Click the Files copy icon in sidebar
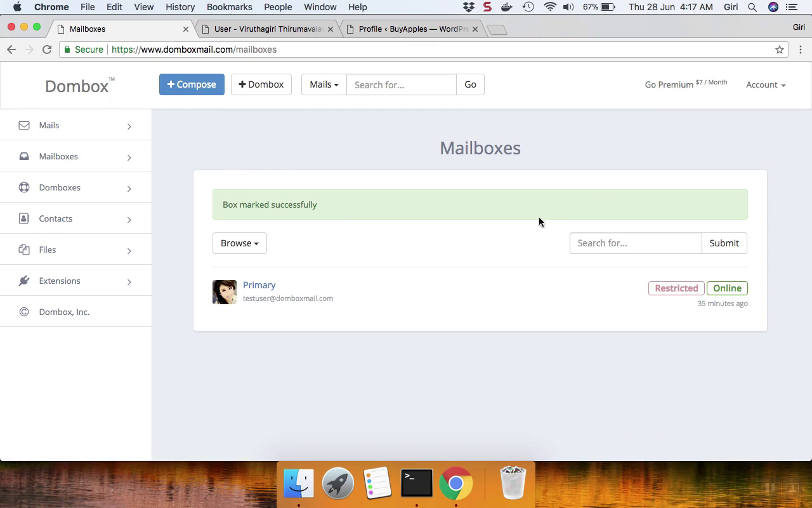 pyautogui.click(x=24, y=250)
